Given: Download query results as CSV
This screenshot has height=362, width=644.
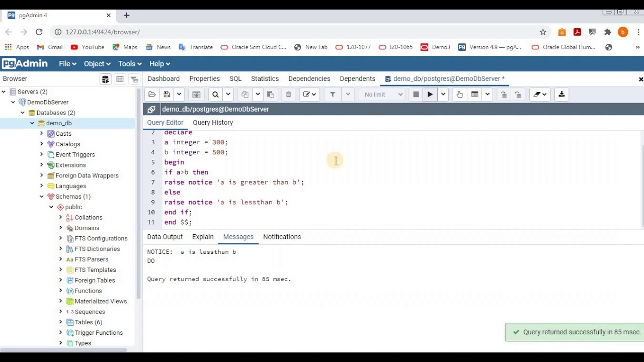Looking at the screenshot, I should [561, 95].
